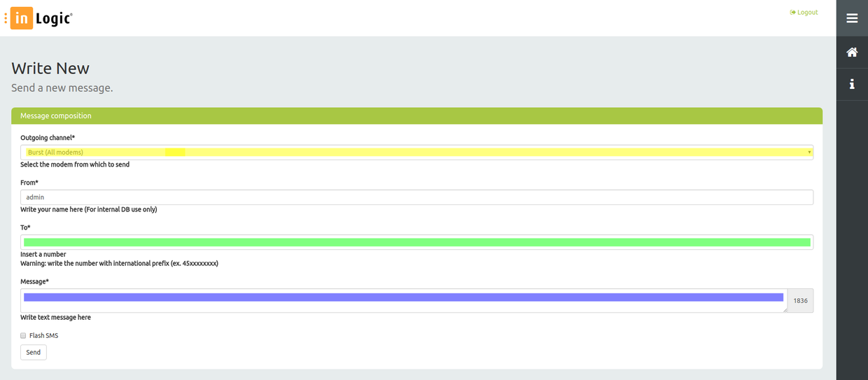
Task: Click the Flash SMS label text
Action: point(43,336)
